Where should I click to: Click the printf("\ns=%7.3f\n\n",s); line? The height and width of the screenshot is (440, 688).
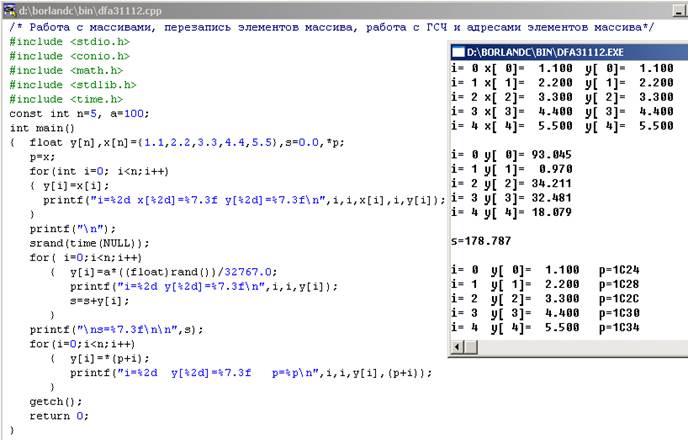click(116, 329)
